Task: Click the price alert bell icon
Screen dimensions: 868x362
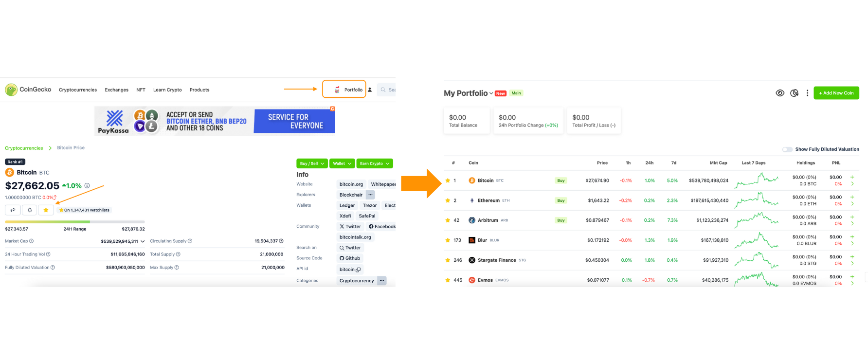Action: (x=30, y=210)
